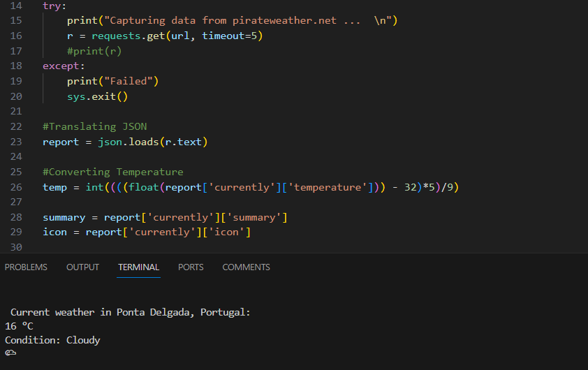
Task: Select the TERMINAL tab
Action: 138,267
